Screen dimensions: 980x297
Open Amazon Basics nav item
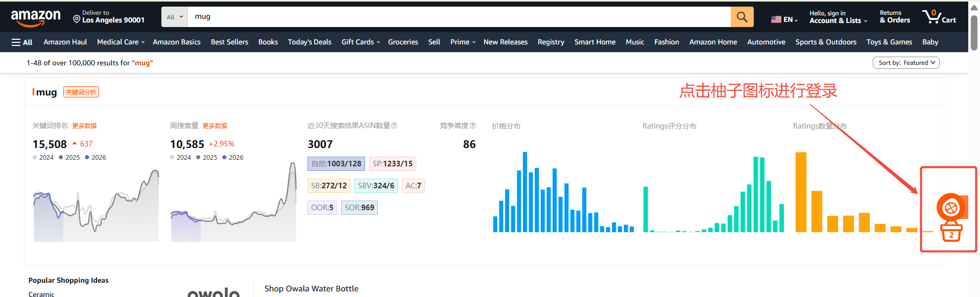click(x=177, y=42)
